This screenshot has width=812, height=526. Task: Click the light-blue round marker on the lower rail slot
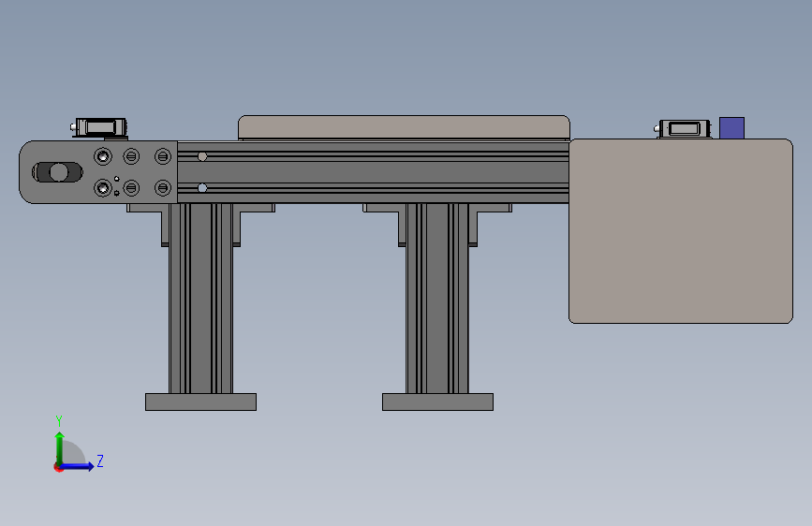pyautogui.click(x=202, y=188)
